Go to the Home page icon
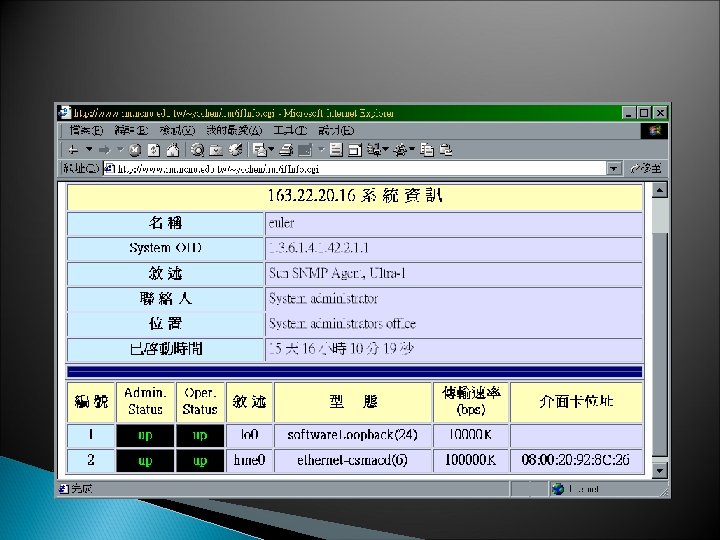This screenshot has width=720, height=540. tap(173, 150)
